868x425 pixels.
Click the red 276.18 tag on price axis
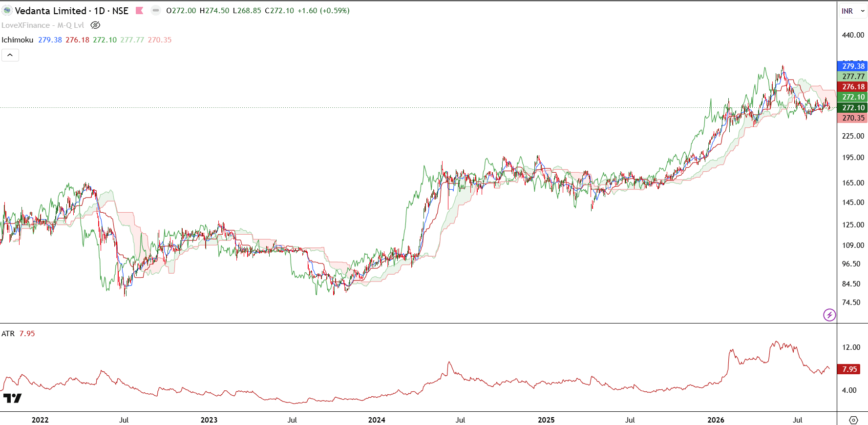click(x=853, y=87)
